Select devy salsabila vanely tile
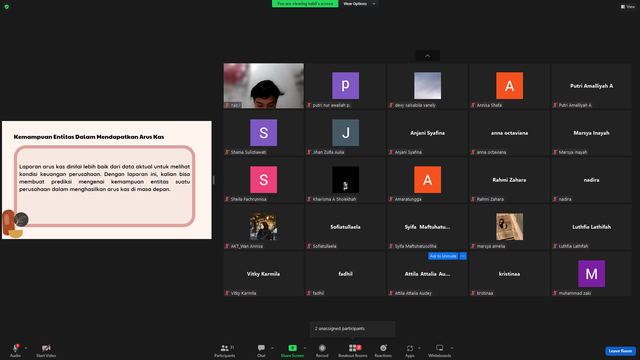Viewport: 640px width, 360px height. [427, 86]
